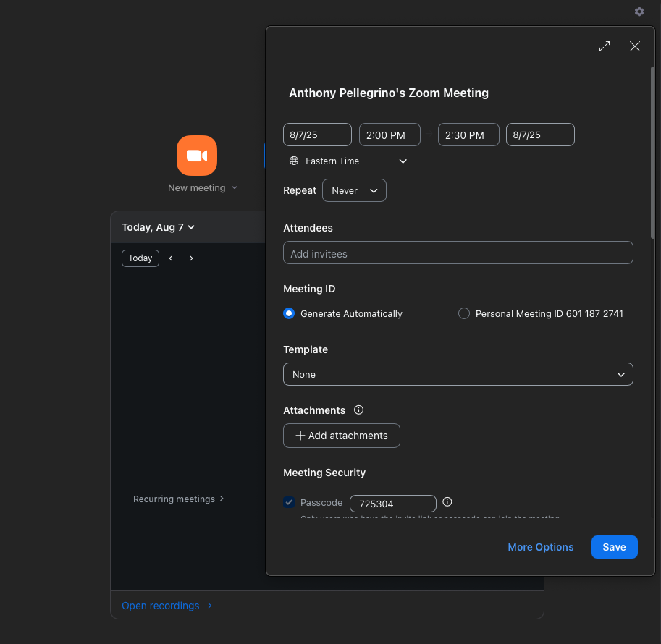Click the passcode 725304 field
The height and width of the screenshot is (644, 661).
[393, 504]
